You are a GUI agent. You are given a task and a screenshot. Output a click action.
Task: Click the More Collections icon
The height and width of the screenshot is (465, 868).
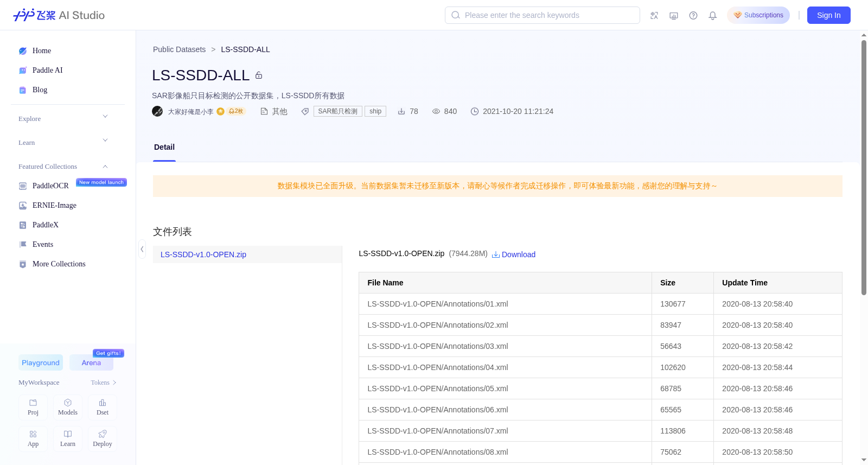pyautogui.click(x=23, y=264)
